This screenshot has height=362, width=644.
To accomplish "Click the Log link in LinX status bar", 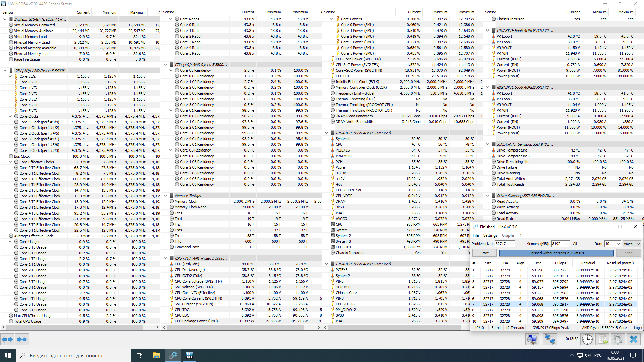I will coord(637,328).
